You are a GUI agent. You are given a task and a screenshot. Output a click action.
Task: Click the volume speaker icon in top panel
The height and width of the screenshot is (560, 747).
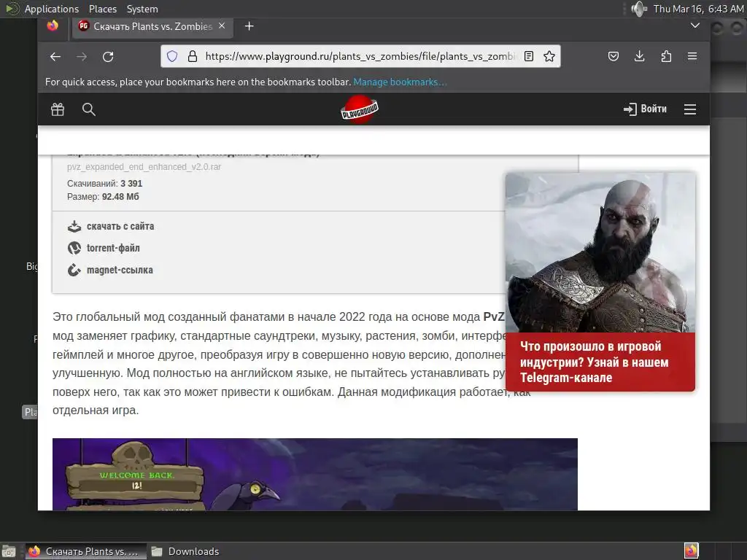[x=638, y=9]
